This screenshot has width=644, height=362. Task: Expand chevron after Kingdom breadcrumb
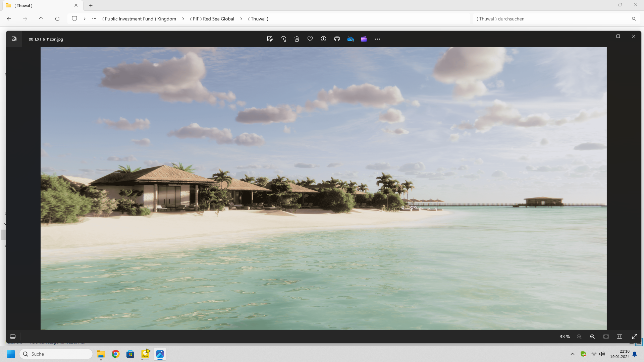click(183, 19)
